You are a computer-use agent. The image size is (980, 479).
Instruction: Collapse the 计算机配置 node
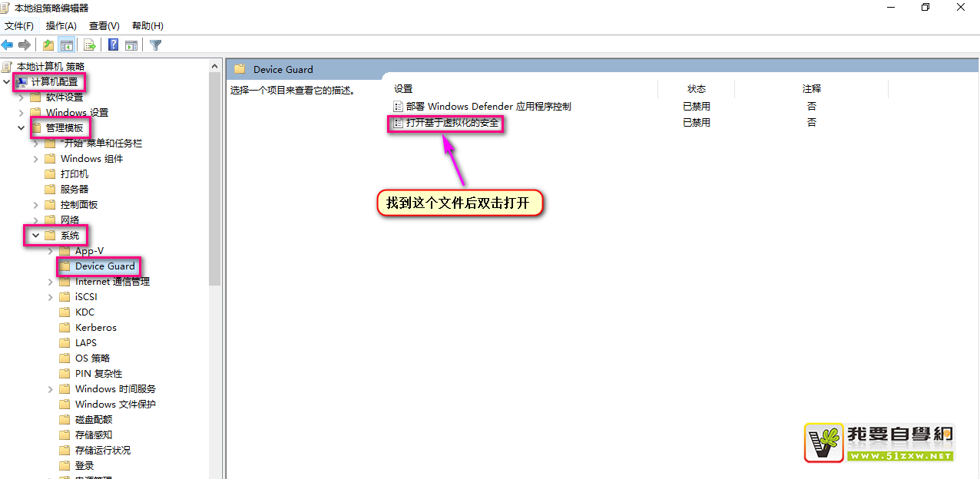(x=7, y=82)
